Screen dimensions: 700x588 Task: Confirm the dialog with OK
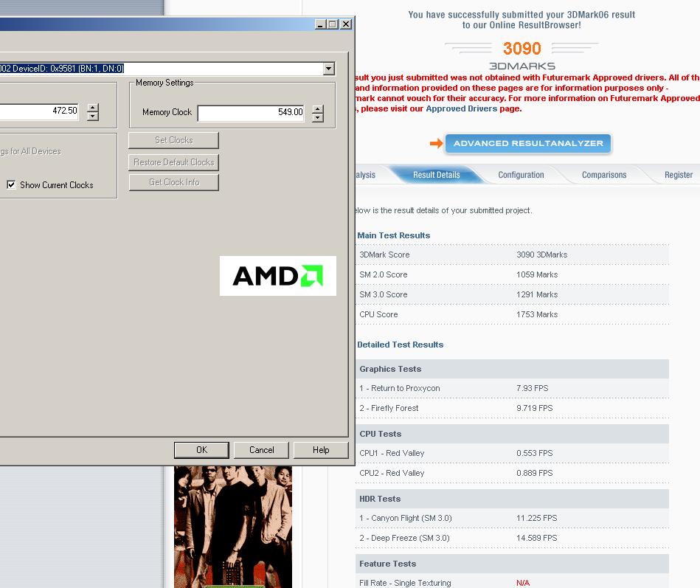coord(201,450)
